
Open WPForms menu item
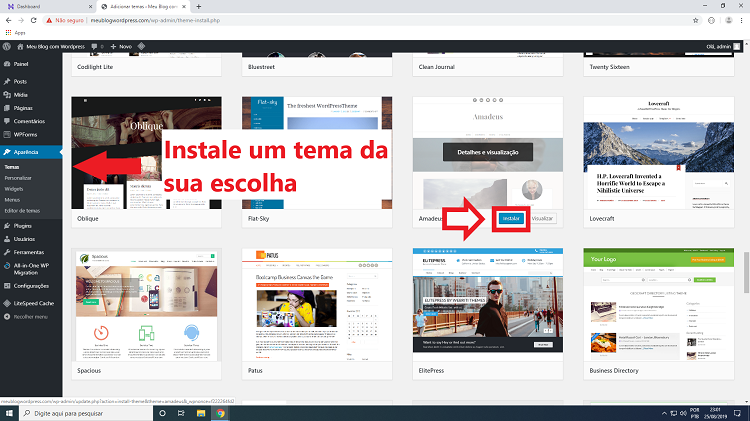pos(25,134)
